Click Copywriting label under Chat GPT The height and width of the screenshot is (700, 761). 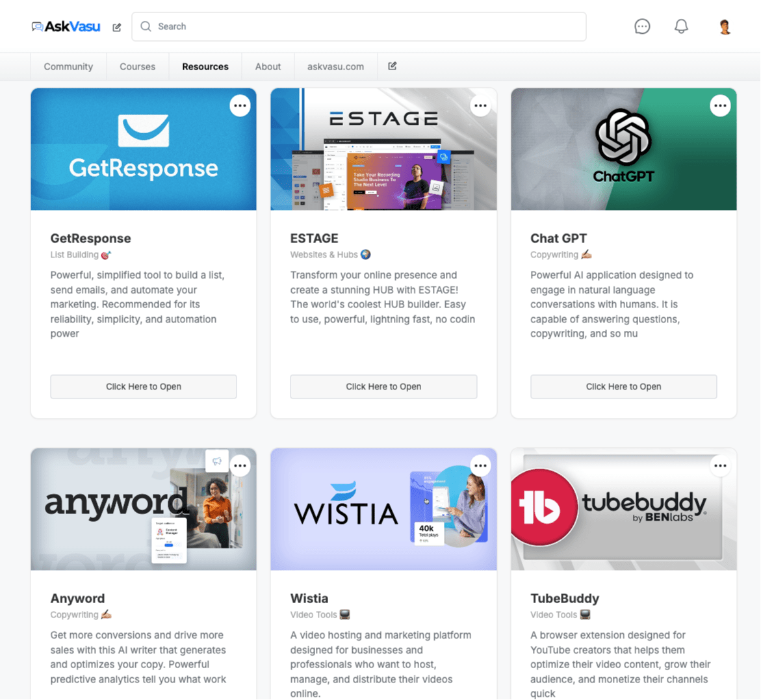tap(561, 255)
